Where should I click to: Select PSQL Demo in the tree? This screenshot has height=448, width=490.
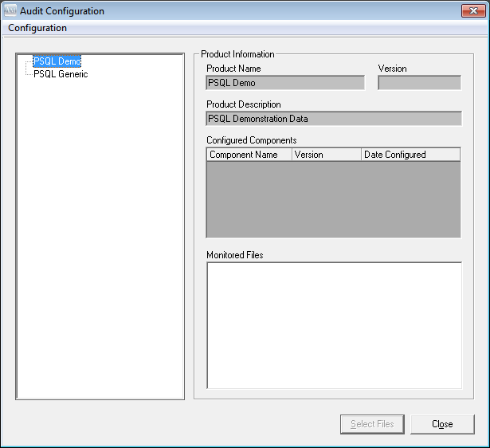pyautogui.click(x=57, y=61)
